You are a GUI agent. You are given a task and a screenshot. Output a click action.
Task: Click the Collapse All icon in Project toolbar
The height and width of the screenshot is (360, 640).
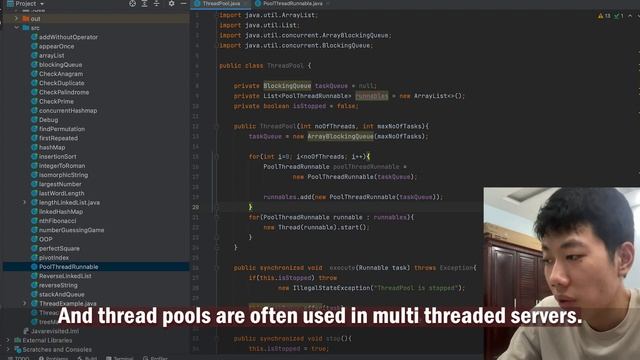pos(156,3)
